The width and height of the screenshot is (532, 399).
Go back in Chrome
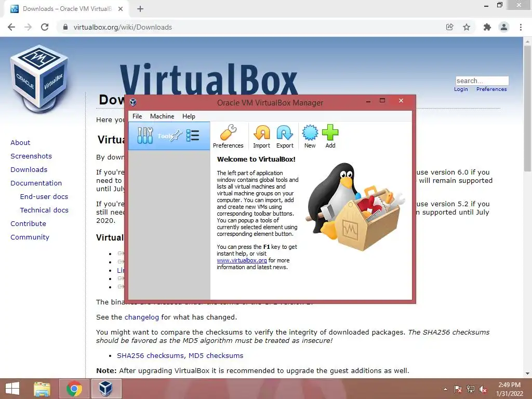pyautogui.click(x=11, y=27)
